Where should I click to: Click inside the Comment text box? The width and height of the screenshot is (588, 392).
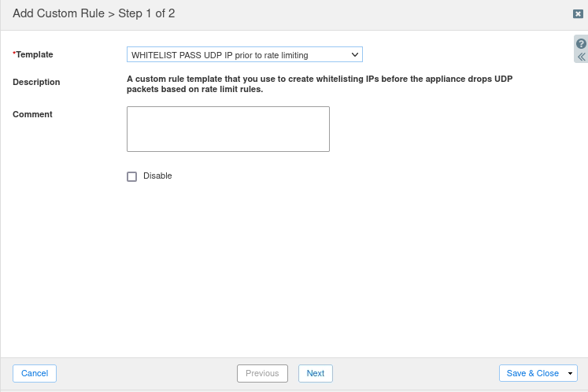(227, 129)
